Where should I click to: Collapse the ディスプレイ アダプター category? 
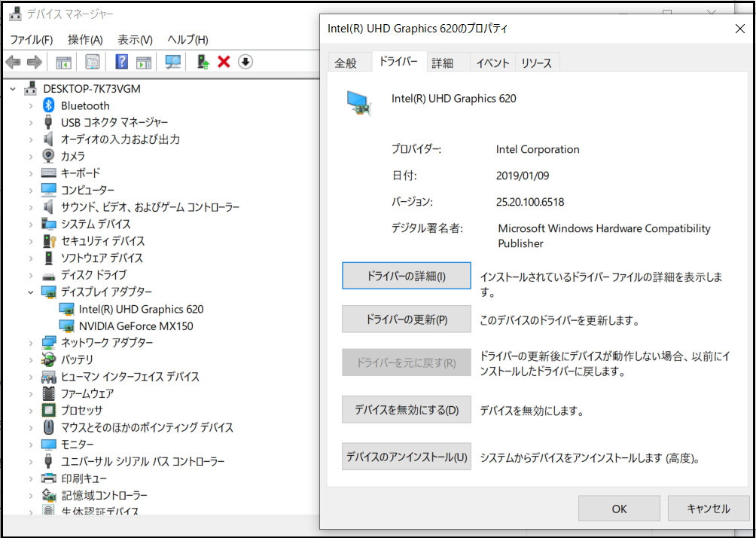point(31,292)
